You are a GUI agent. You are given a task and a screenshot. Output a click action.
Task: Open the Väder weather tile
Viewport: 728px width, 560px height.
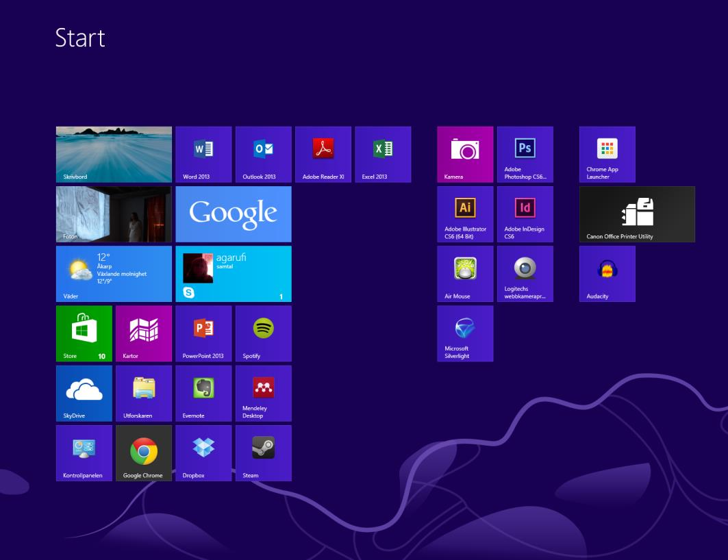tap(114, 274)
